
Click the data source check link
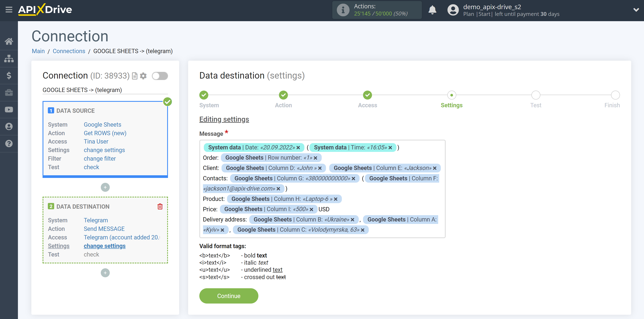click(x=91, y=167)
